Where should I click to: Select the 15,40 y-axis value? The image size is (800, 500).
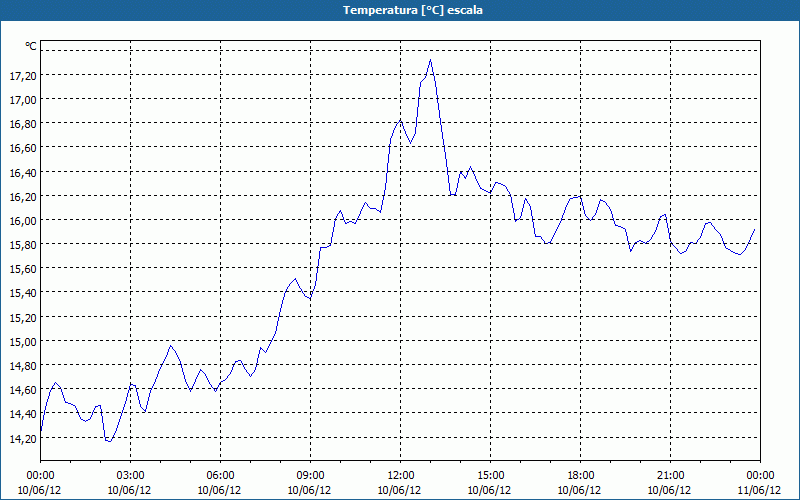click(x=23, y=293)
